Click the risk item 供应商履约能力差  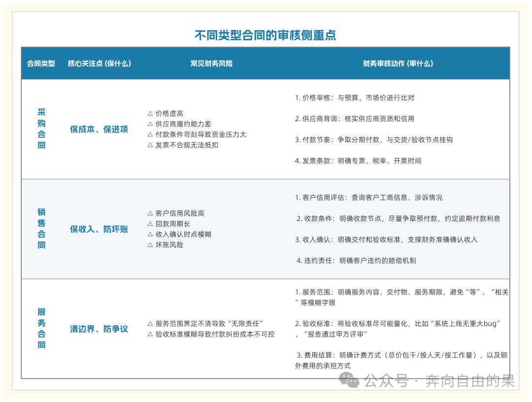[179, 124]
